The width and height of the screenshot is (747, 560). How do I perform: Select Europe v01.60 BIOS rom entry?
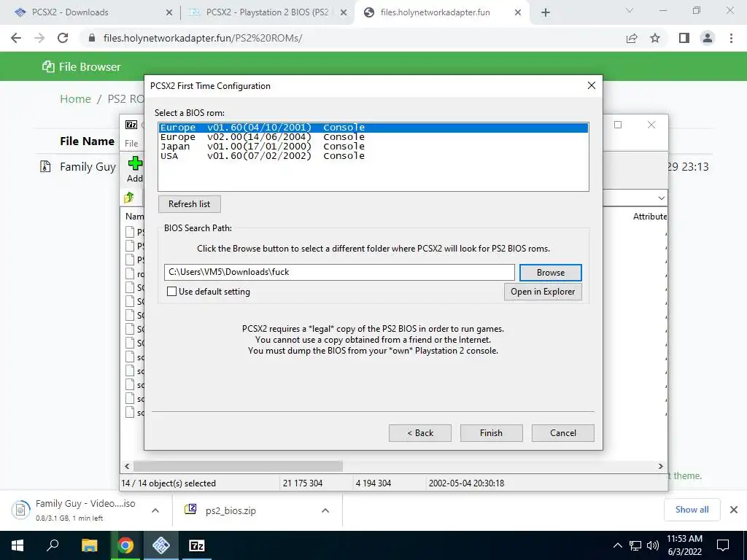(373, 128)
